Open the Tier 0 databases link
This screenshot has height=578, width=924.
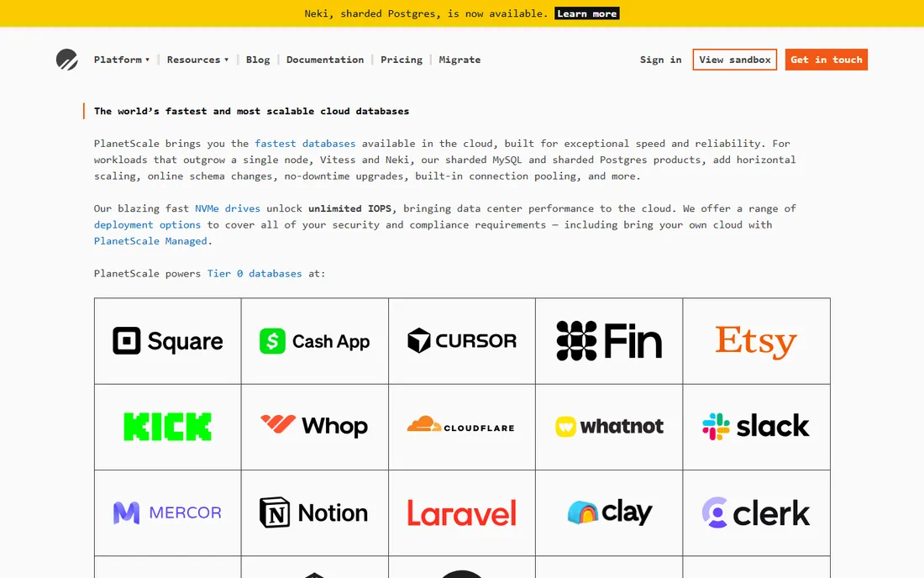tap(255, 273)
